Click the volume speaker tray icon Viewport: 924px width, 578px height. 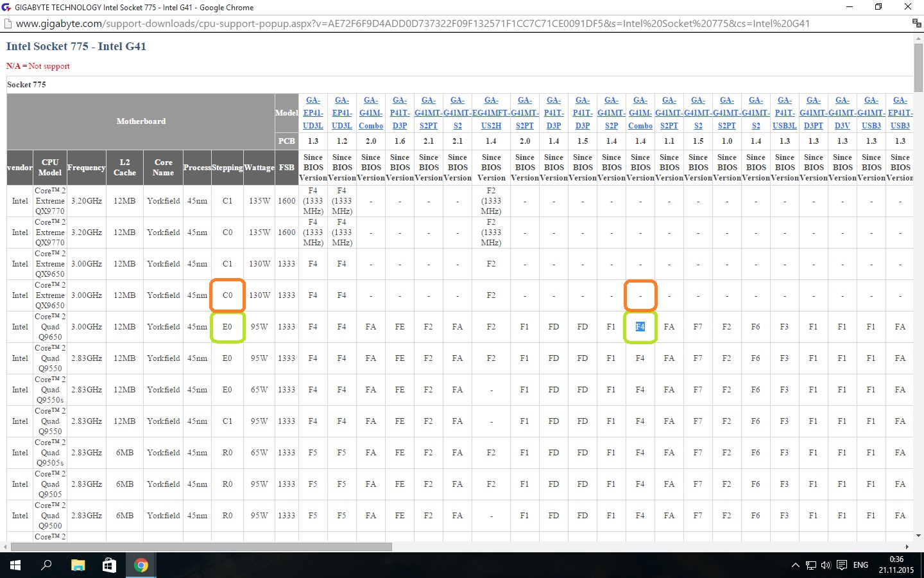coord(826,565)
